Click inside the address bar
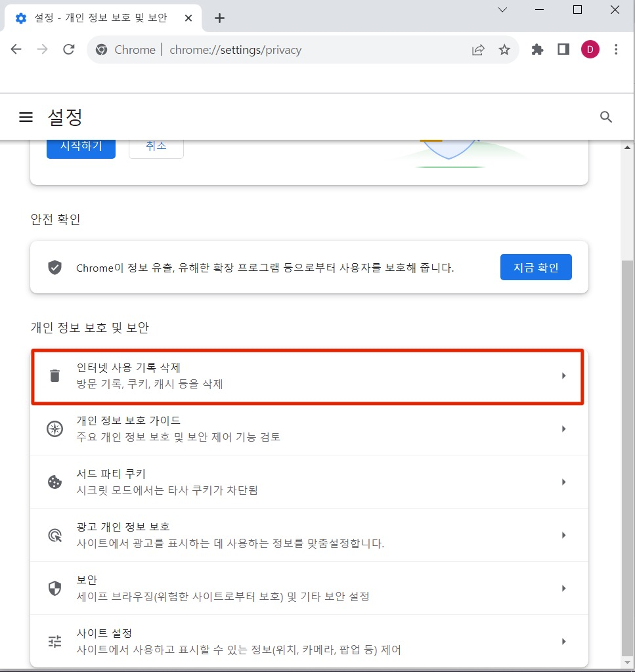 coord(296,49)
